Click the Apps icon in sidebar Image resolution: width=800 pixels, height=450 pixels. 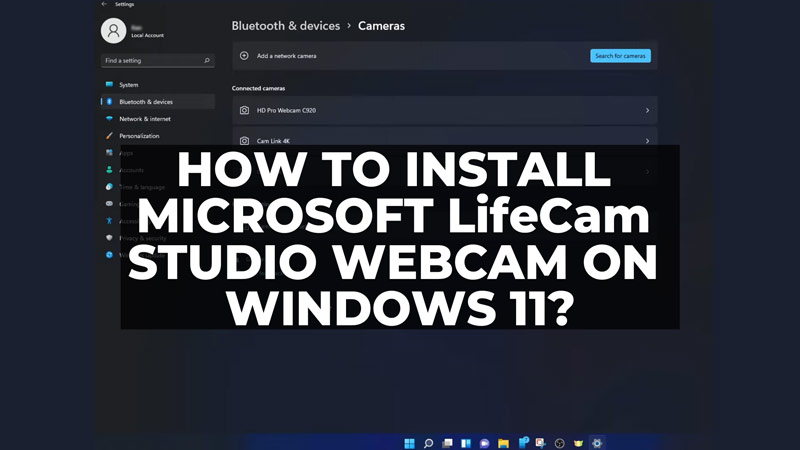tap(109, 153)
